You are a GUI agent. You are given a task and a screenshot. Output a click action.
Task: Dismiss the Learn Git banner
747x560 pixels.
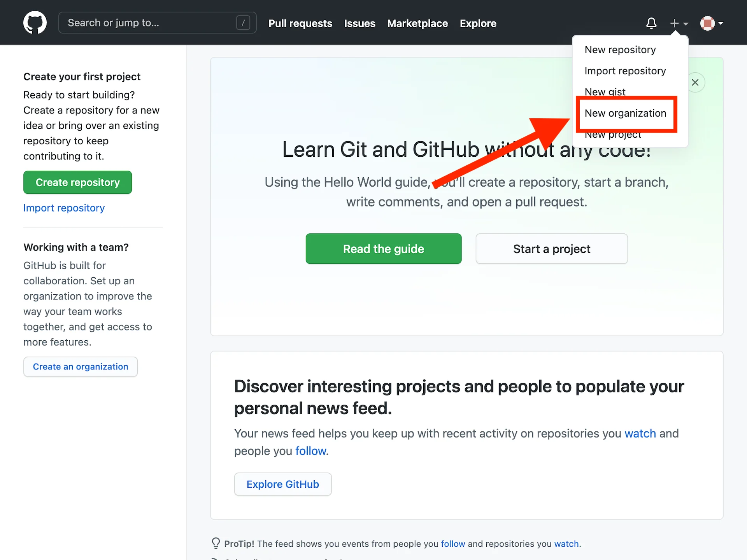(695, 82)
